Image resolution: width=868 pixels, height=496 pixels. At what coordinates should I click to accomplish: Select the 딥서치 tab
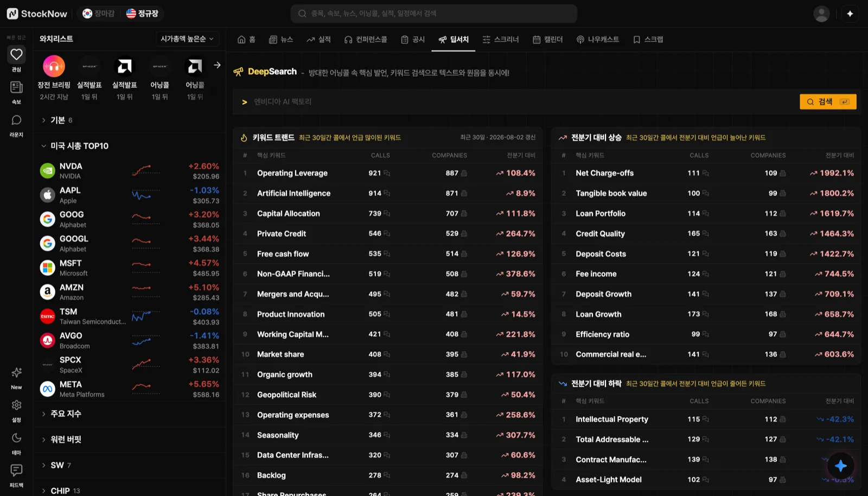point(454,40)
